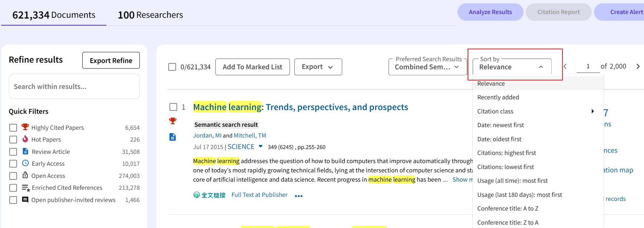The height and width of the screenshot is (228, 644).
Task: Go to next results page arrow
Action: [638, 66]
